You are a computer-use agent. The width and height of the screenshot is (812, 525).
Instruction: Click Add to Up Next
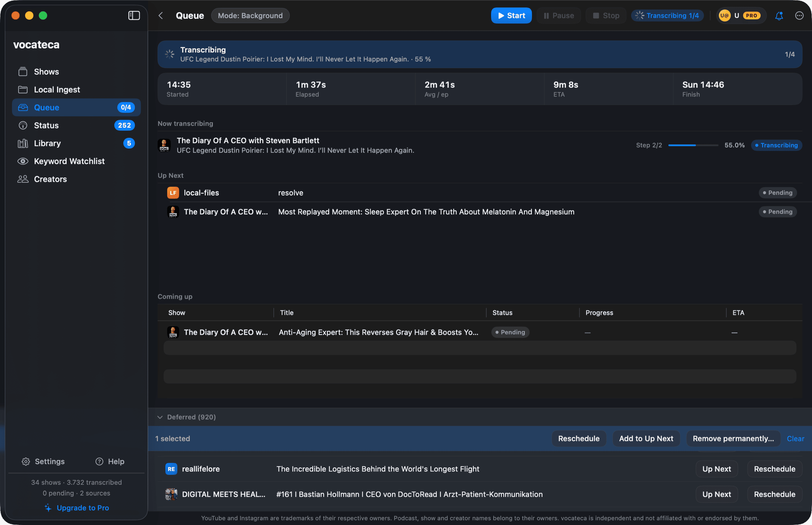(646, 438)
